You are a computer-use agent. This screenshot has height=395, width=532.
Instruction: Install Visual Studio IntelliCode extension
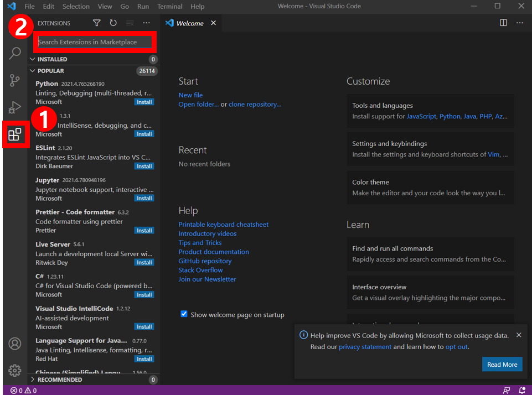tap(144, 326)
